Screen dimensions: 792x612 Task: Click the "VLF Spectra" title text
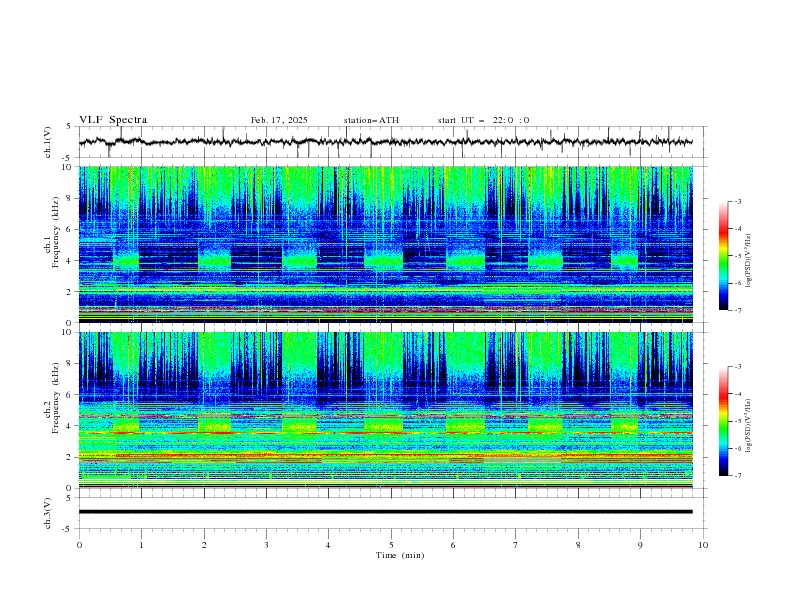click(113, 120)
